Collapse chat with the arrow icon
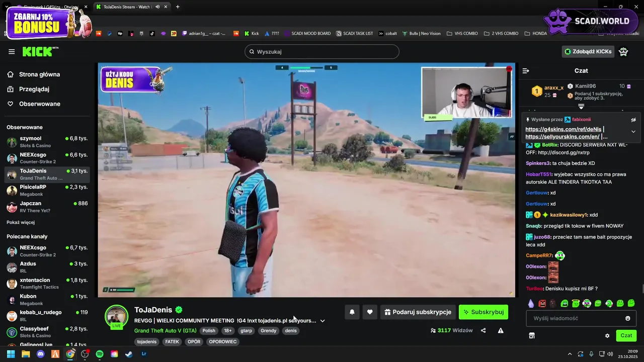 526,71
